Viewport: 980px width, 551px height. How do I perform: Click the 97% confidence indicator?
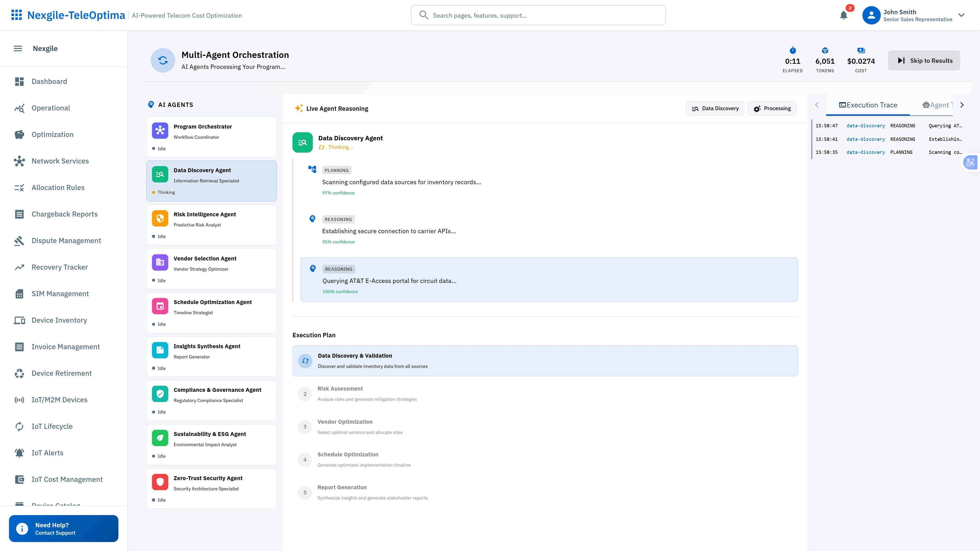tap(338, 193)
